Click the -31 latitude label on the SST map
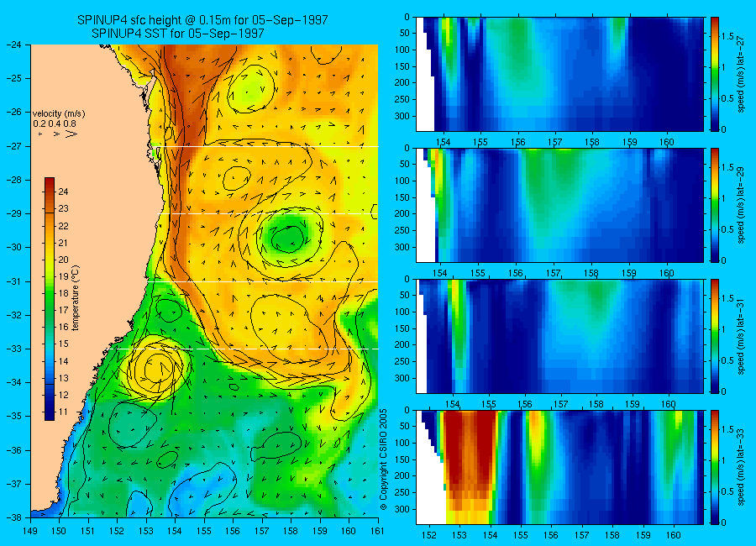The image size is (756, 546). pos(14,281)
